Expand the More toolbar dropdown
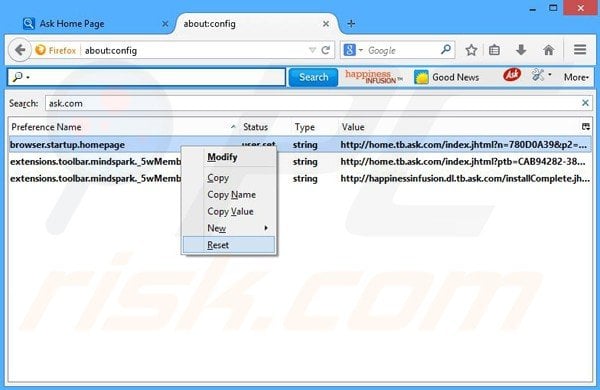Viewport: 600px width, 390px height. [x=576, y=77]
